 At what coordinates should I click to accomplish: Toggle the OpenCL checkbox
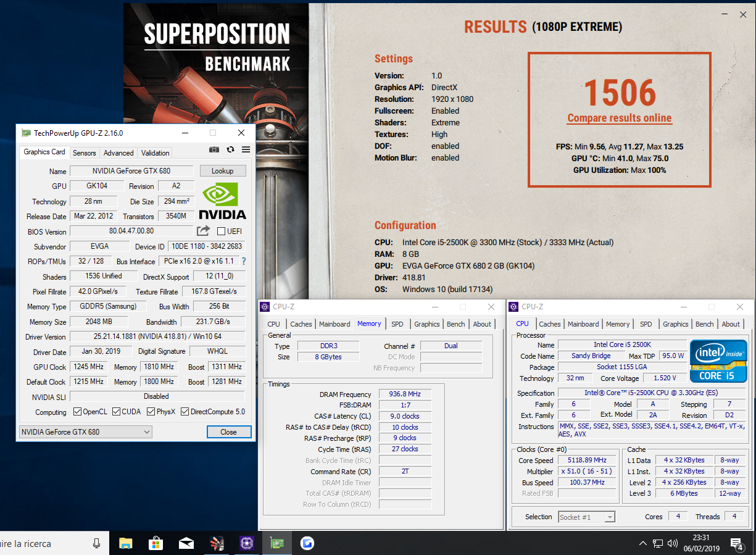click(x=77, y=412)
